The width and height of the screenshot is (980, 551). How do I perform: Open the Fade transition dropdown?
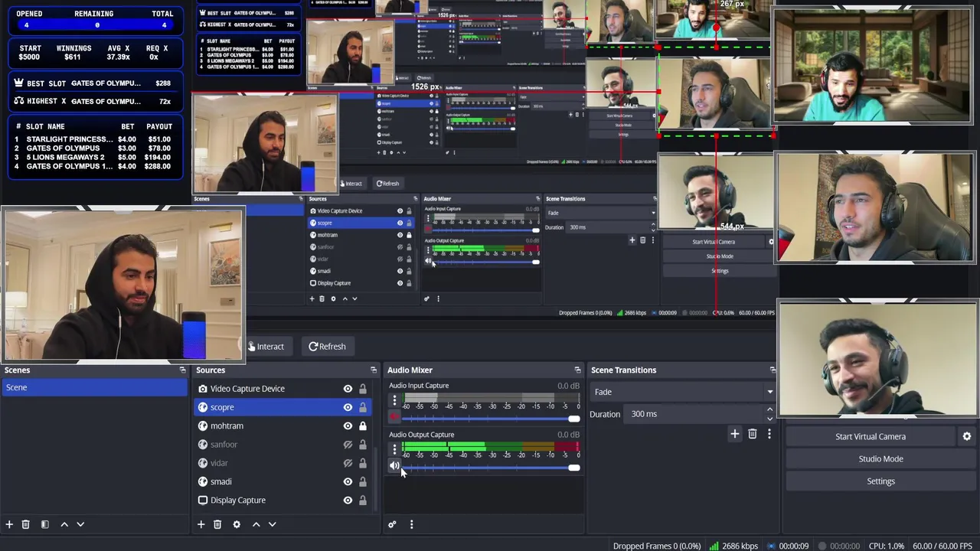(x=682, y=392)
